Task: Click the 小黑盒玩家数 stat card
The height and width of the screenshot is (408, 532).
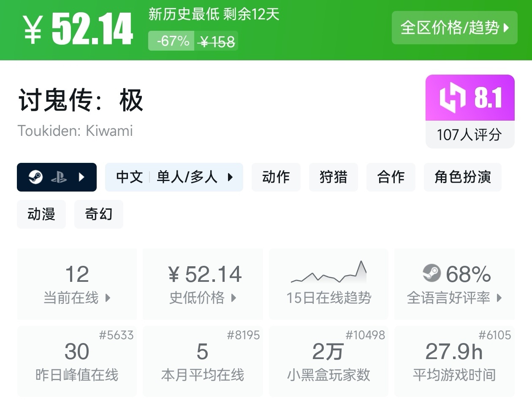Action: click(328, 361)
